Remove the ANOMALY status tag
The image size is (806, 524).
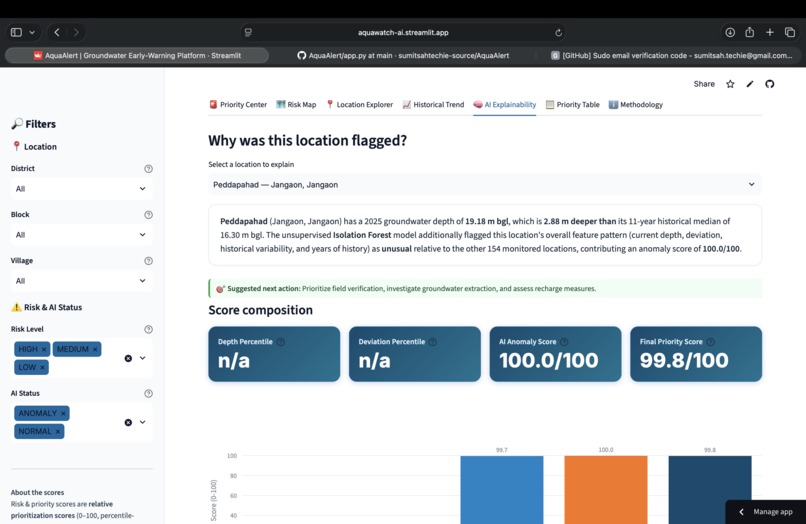63,413
